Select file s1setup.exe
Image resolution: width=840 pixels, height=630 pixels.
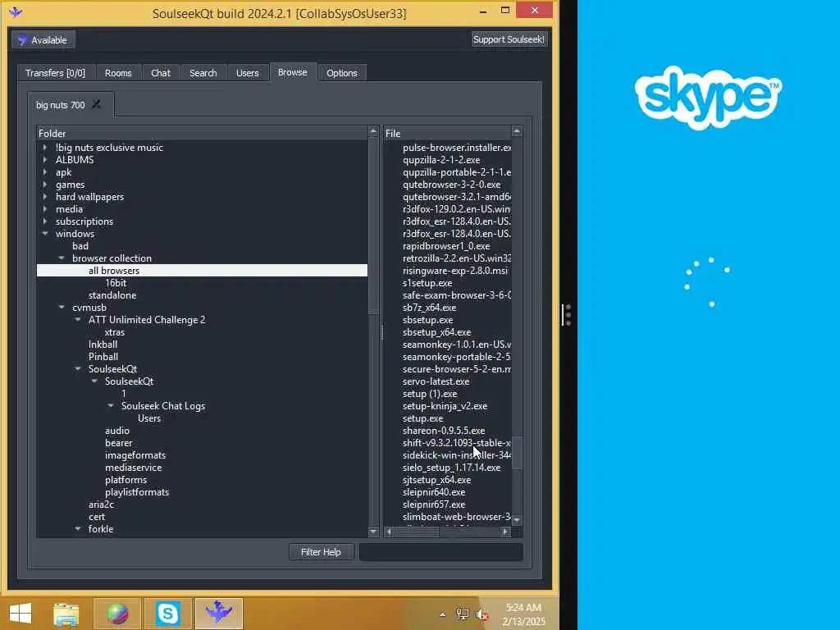pos(427,283)
